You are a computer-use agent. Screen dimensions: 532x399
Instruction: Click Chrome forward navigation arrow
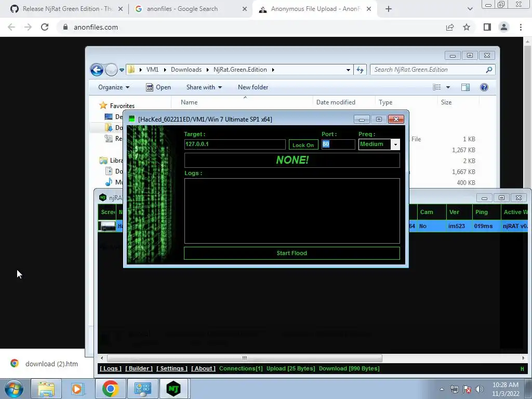click(x=28, y=27)
